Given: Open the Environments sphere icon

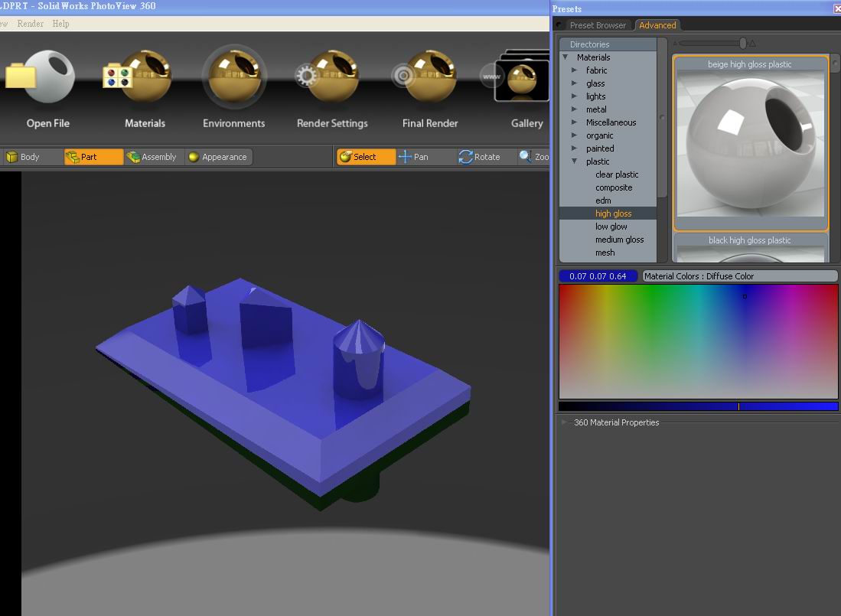Looking at the screenshot, I should pyautogui.click(x=234, y=76).
